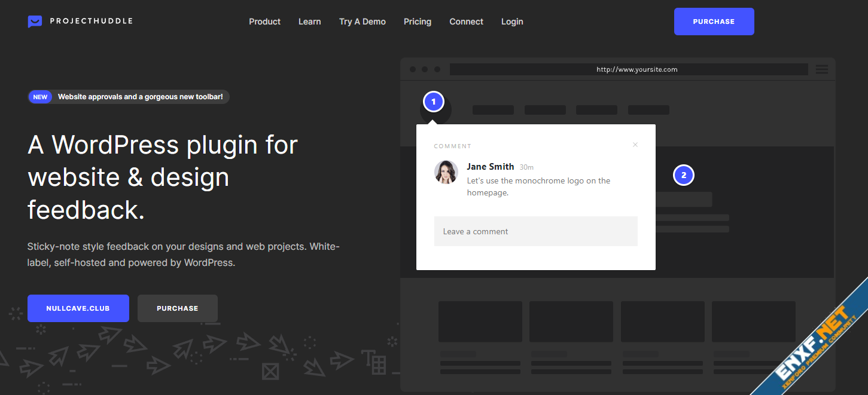This screenshot has width=868, height=395.
Task: Open the Product menu
Action: (x=265, y=22)
